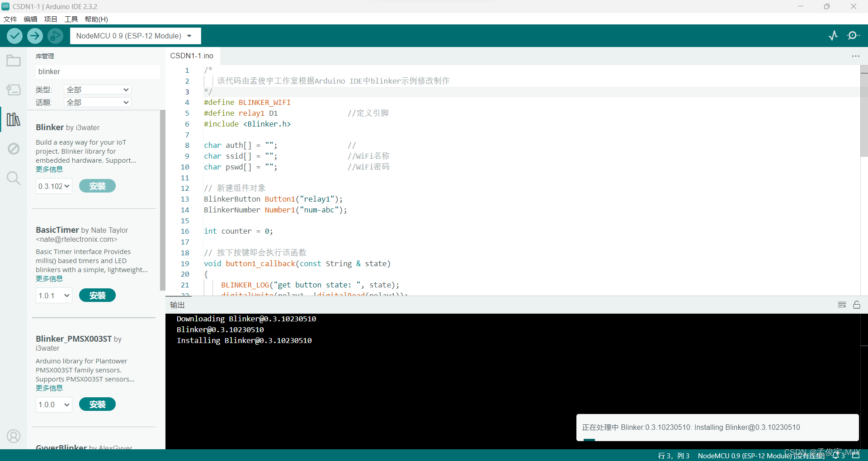Click 安装 button for Blinker library
Image resolution: width=868 pixels, height=461 pixels.
[x=97, y=186]
